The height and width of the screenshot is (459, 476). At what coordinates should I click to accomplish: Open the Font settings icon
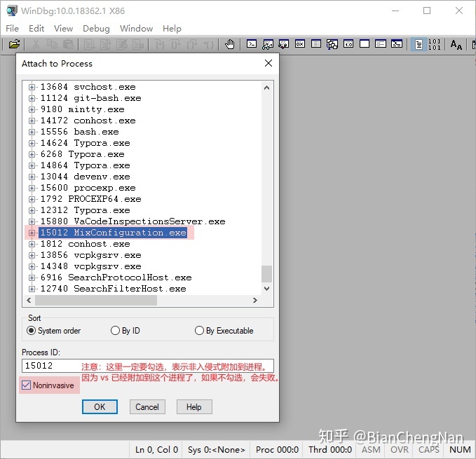tap(456, 45)
